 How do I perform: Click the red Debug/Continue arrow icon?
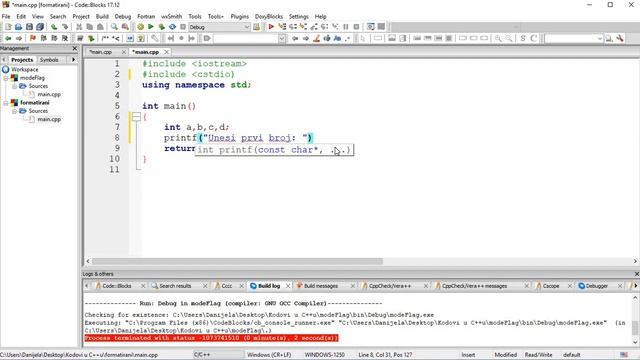271,27
